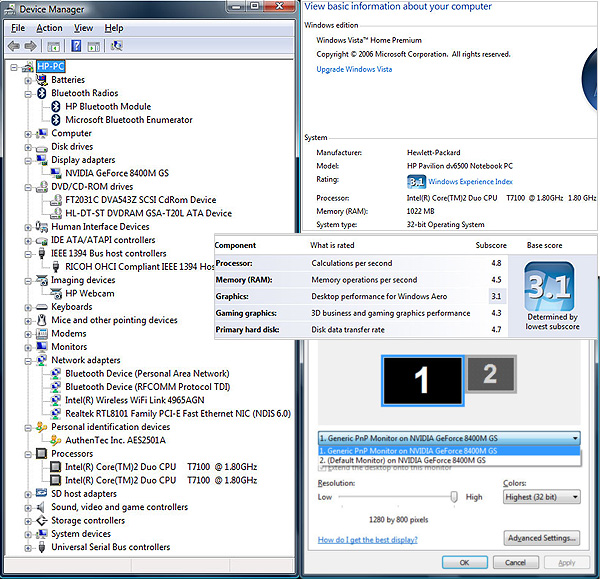Viewport: 600px width, 580px height.
Task: Click the Mice and other pointing devices item
Action: pos(114,320)
